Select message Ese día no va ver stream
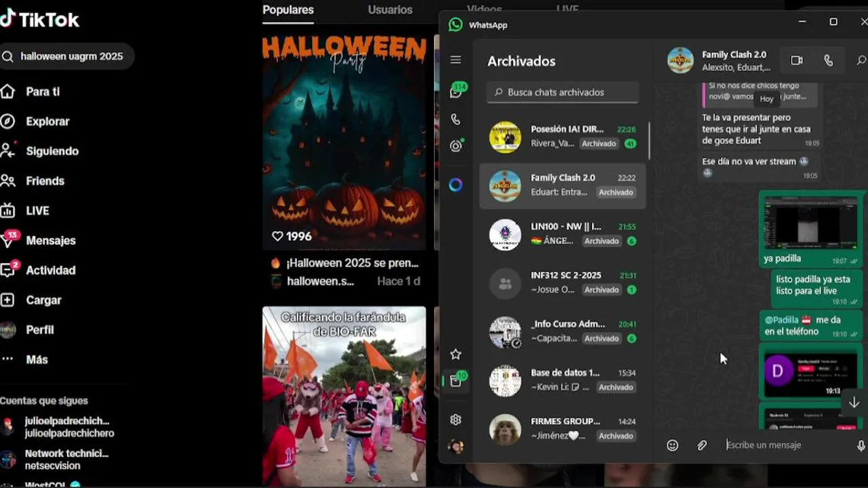This screenshot has height=488, width=868. pos(759,166)
